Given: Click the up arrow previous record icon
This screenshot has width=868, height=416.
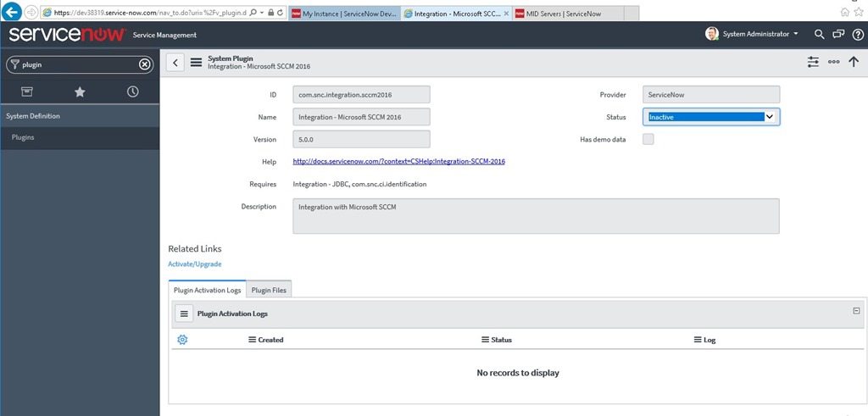Looking at the screenshot, I should 854,62.
